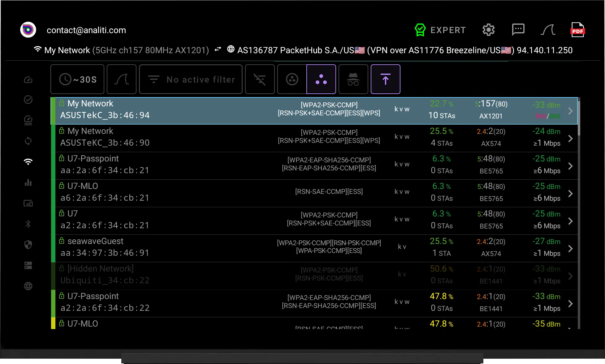
Task: Open the settings gear icon
Action: click(x=488, y=30)
